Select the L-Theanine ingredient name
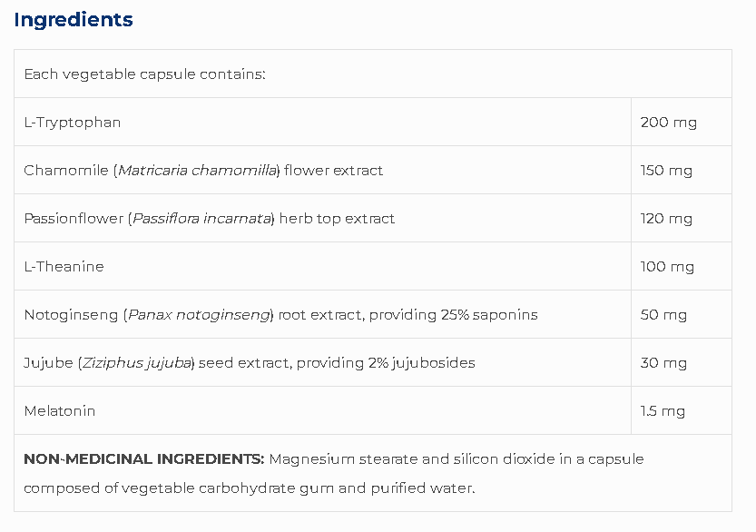This screenshot has height=532, width=756. click(64, 267)
